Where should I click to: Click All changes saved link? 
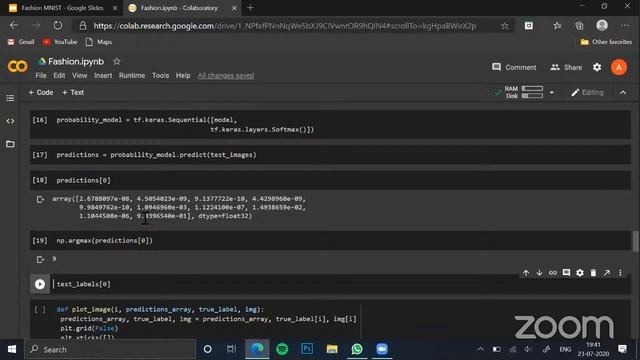point(226,76)
